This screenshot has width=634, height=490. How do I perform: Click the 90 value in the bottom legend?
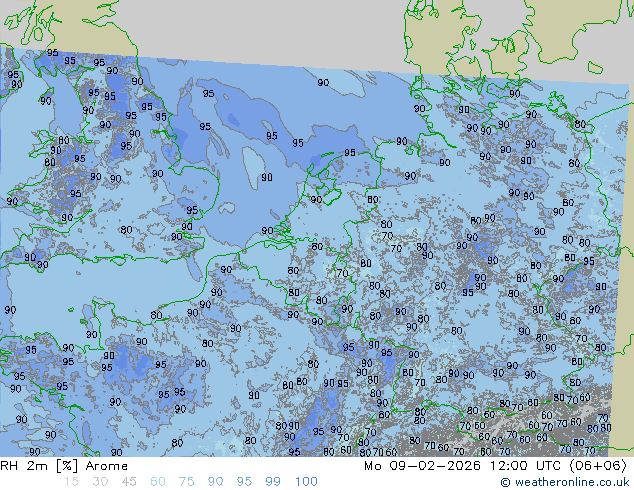click(216, 482)
